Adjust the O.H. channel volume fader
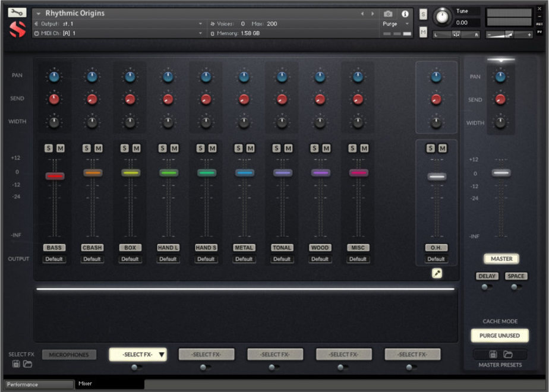 (437, 175)
